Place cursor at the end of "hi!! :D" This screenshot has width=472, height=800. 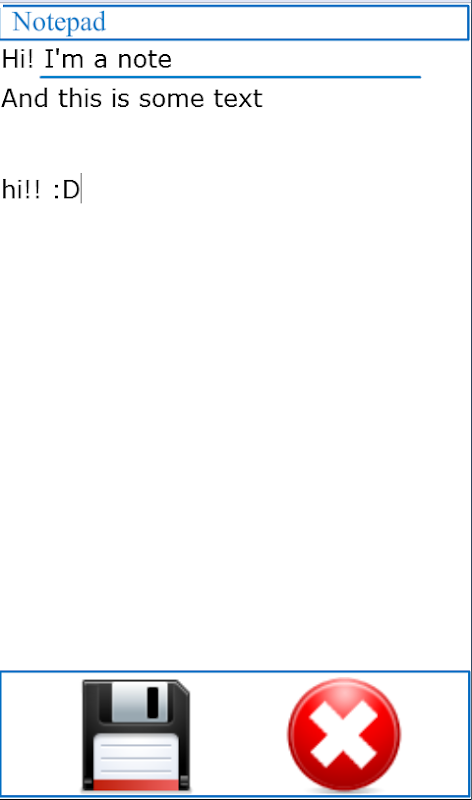pyautogui.click(x=81, y=189)
